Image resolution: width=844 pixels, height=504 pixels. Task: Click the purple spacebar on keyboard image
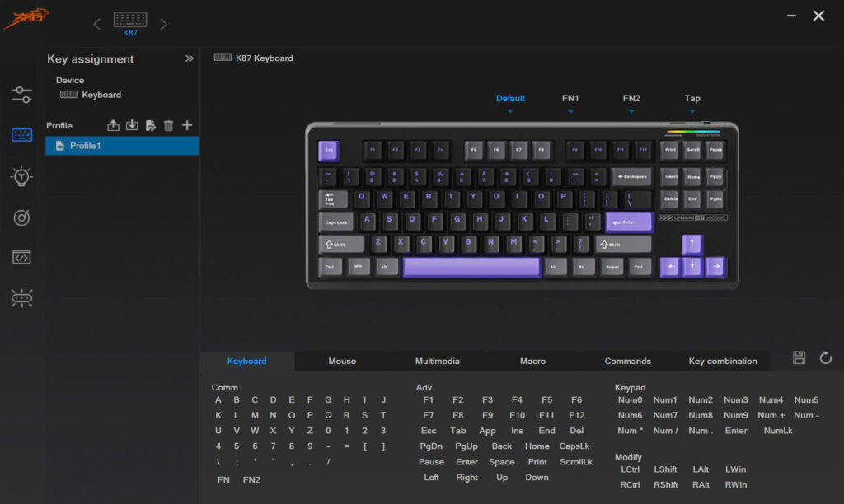[471, 268]
